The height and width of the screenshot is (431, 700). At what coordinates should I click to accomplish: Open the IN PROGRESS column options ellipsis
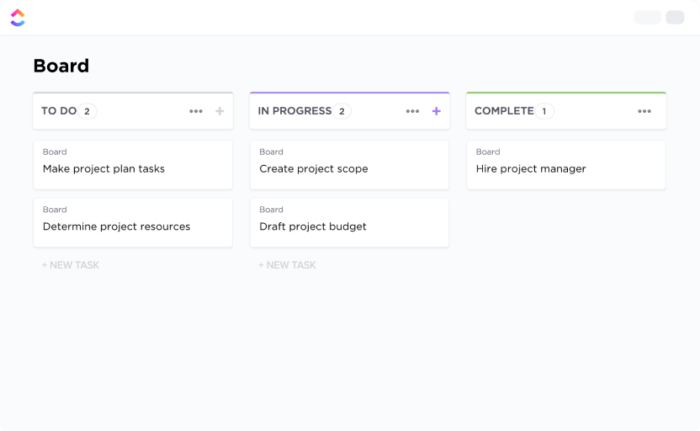coord(413,111)
